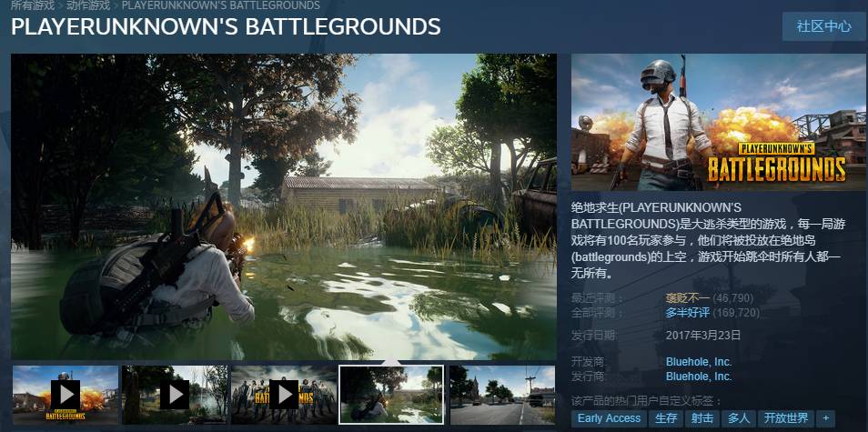Click the 最近评测 label
Image resolution: width=868 pixels, height=432 pixels.
[x=597, y=298]
